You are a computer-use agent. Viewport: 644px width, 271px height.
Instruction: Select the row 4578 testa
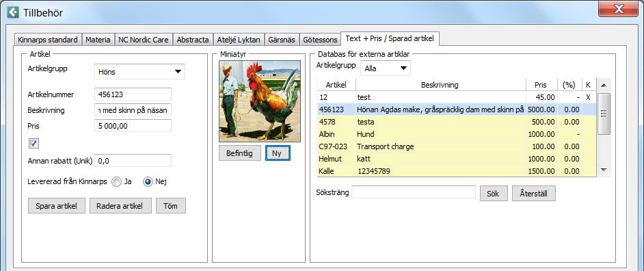pyautogui.click(x=456, y=122)
